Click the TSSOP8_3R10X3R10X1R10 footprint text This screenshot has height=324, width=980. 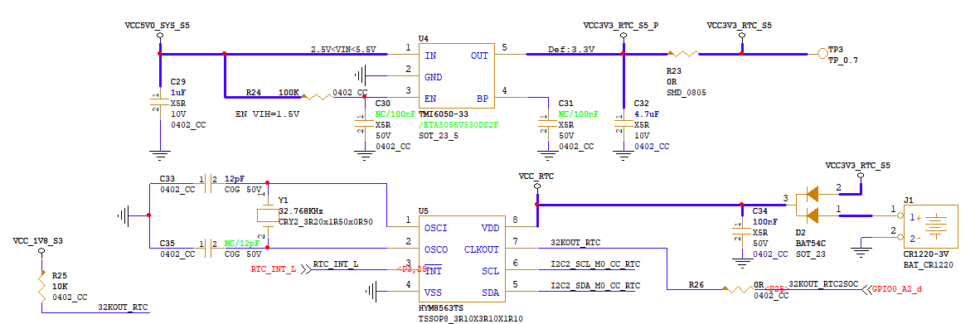click(471, 319)
